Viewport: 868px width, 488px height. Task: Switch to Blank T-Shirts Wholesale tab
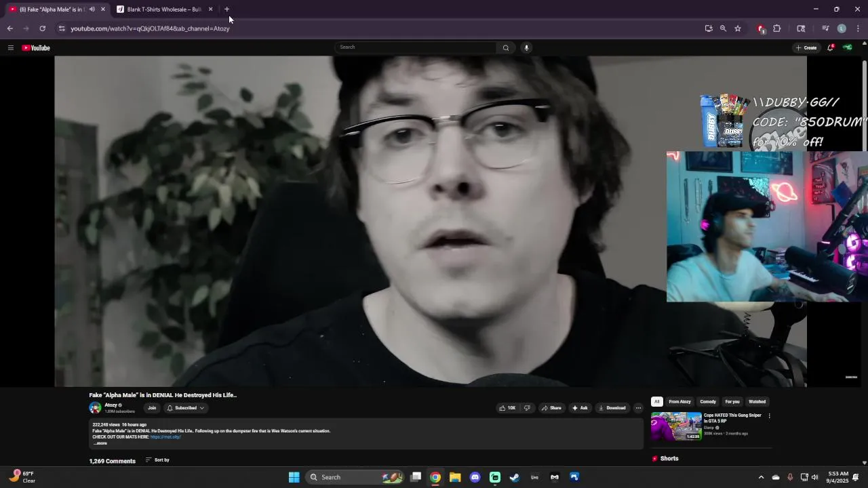pyautogui.click(x=164, y=9)
